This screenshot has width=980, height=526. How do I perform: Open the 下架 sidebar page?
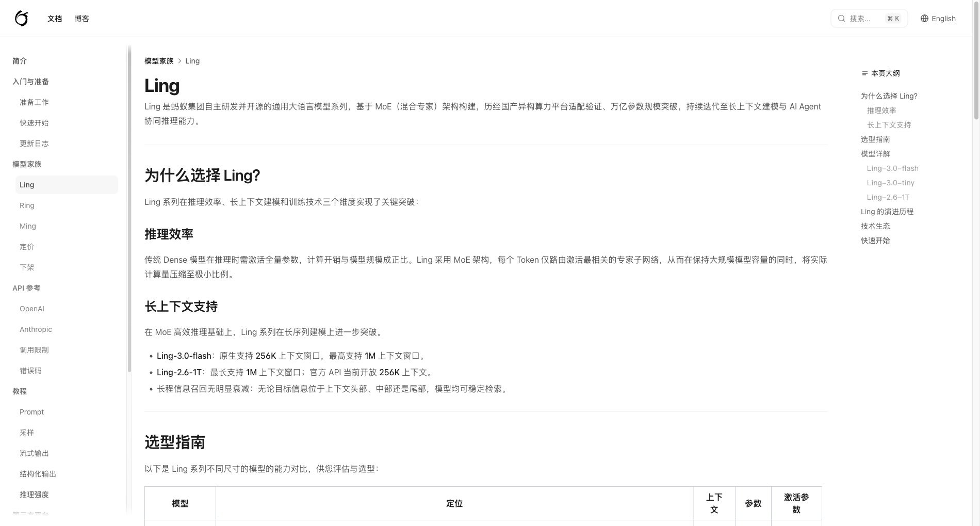27,267
